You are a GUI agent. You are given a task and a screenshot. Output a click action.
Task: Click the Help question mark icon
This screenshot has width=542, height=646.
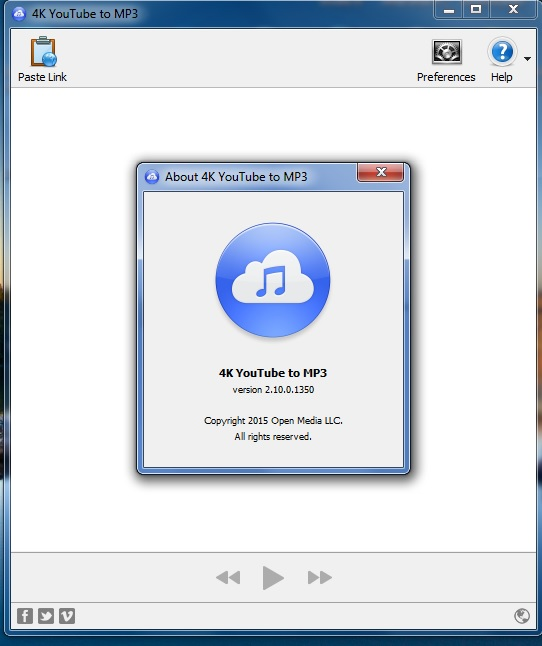502,51
